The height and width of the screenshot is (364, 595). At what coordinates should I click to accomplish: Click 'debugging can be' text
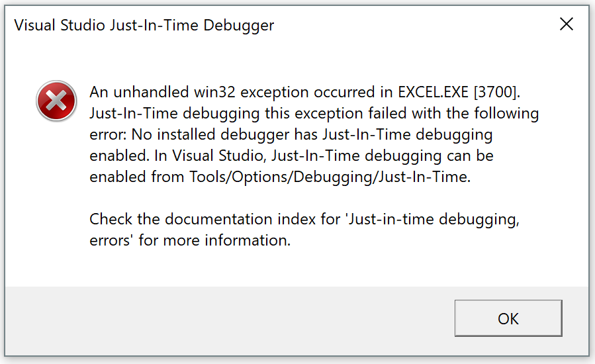coord(429,156)
